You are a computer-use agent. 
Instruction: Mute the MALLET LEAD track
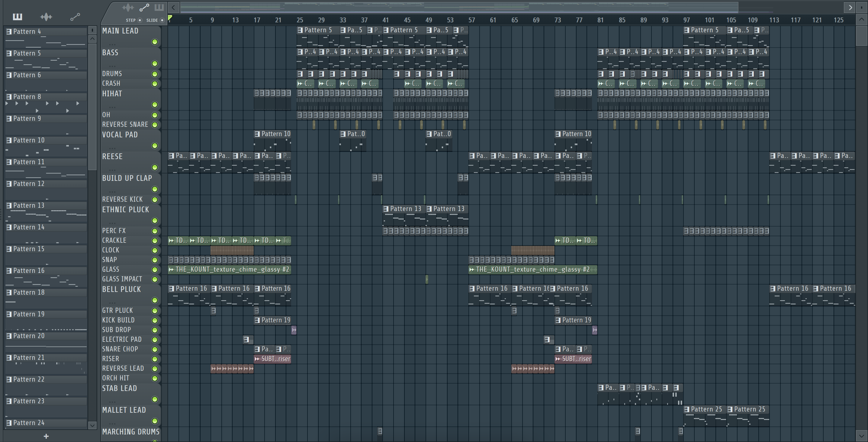coord(155,421)
